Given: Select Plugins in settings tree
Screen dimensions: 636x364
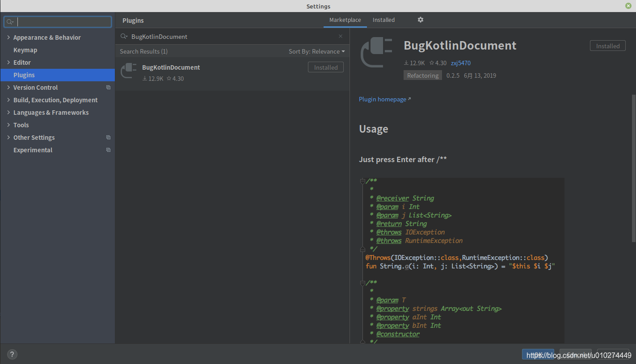Looking at the screenshot, I should click(57, 75).
